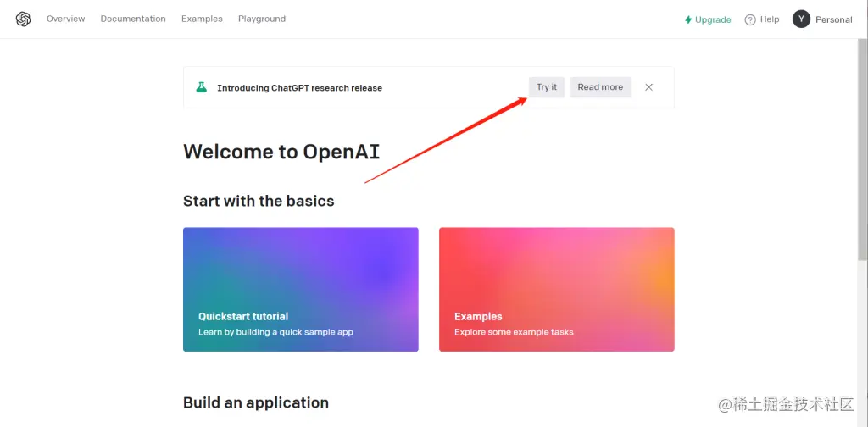Screen dimensions: 868x427
Task: Open the Quickstart tutorial card
Action: (301, 289)
